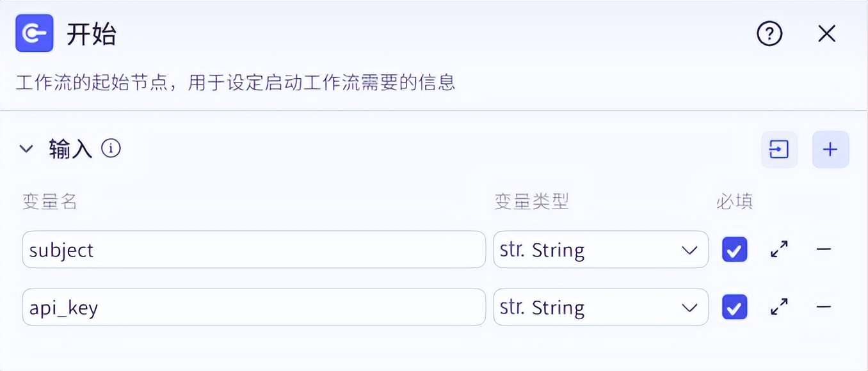Image resolution: width=868 pixels, height=371 pixels.
Task: Open variable type dropdown for api_key
Action: (600, 307)
